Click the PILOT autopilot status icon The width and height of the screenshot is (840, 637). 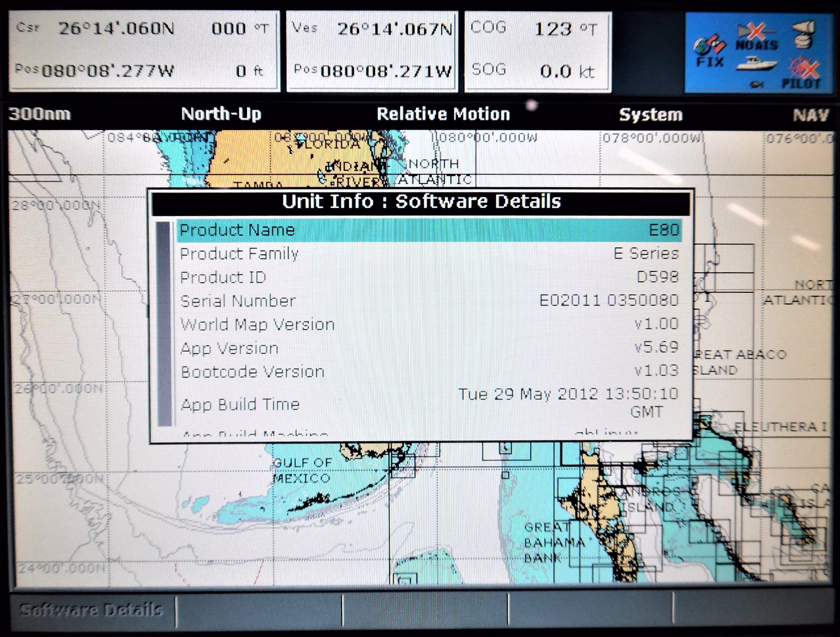pos(802,73)
